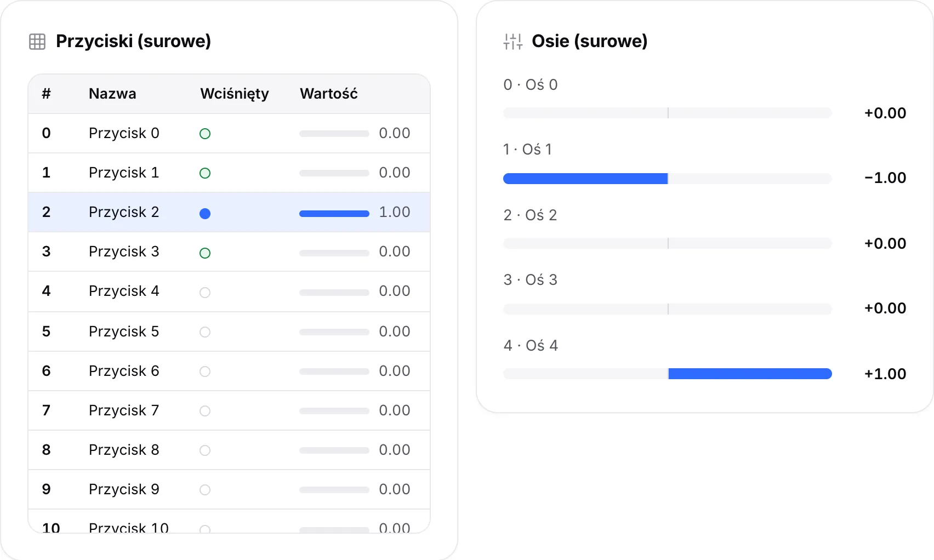The width and height of the screenshot is (934, 560).
Task: Click the blue value bar for Przycisk 2
Action: pos(334,214)
